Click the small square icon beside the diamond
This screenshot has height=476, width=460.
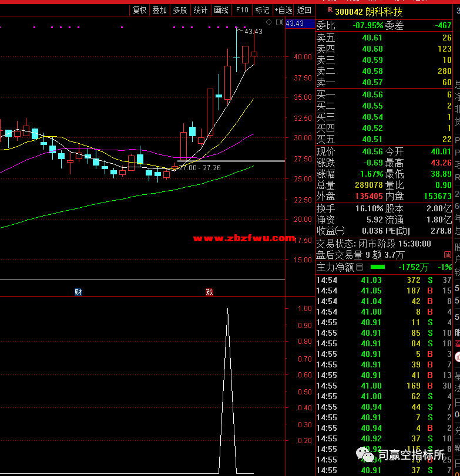278,22
